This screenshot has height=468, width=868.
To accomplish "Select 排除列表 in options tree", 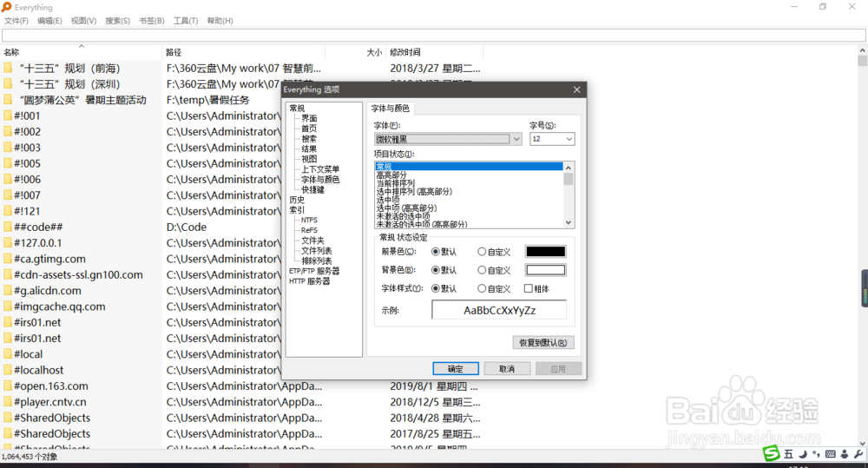I will pyautogui.click(x=317, y=260).
